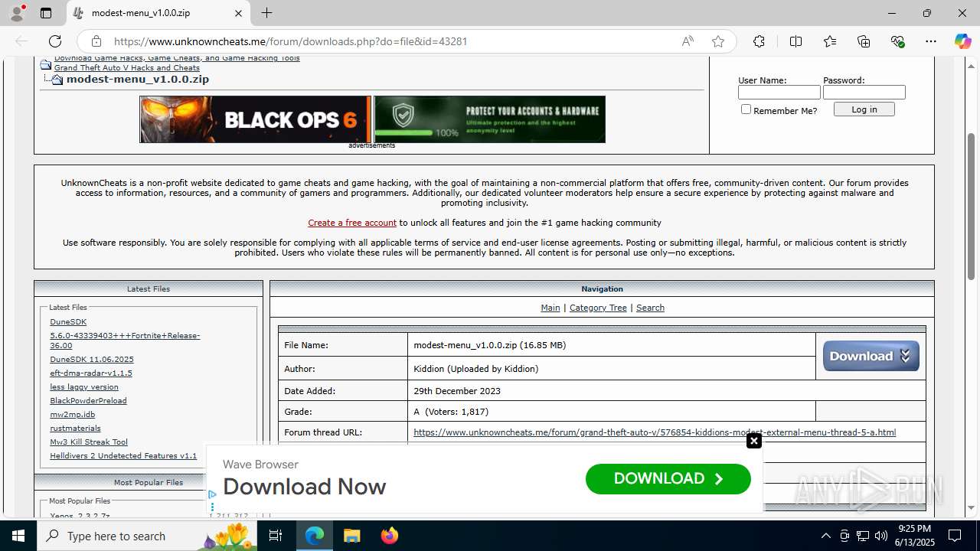980x551 pixels.
Task: Click the page vertical scrollbar
Action: tap(972, 207)
